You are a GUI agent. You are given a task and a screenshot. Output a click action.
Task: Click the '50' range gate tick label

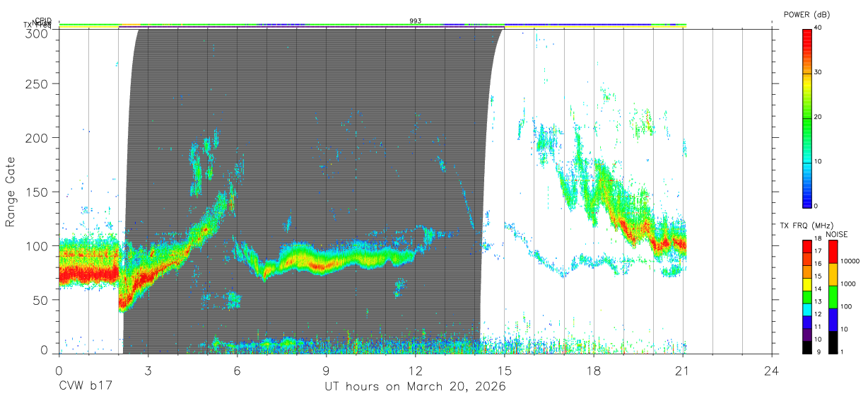coord(40,300)
